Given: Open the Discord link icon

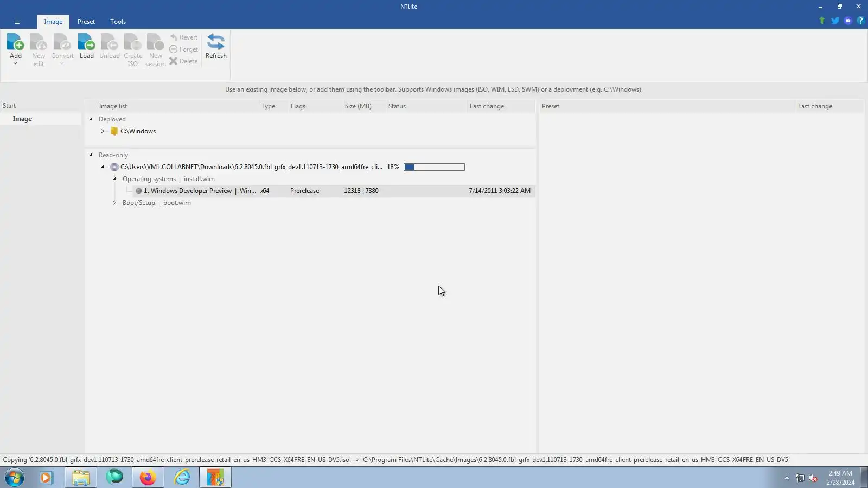Looking at the screenshot, I should click(x=848, y=21).
